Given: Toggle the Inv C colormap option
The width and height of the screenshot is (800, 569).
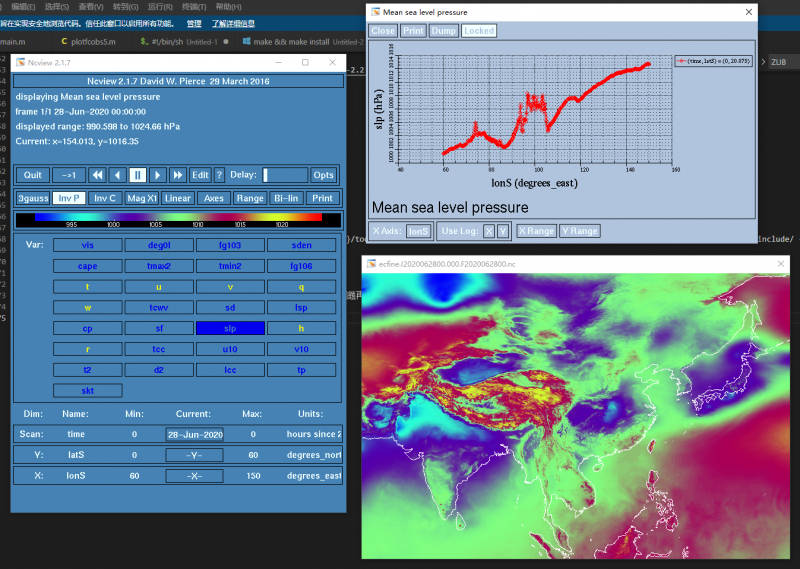Looking at the screenshot, I should 105,198.
